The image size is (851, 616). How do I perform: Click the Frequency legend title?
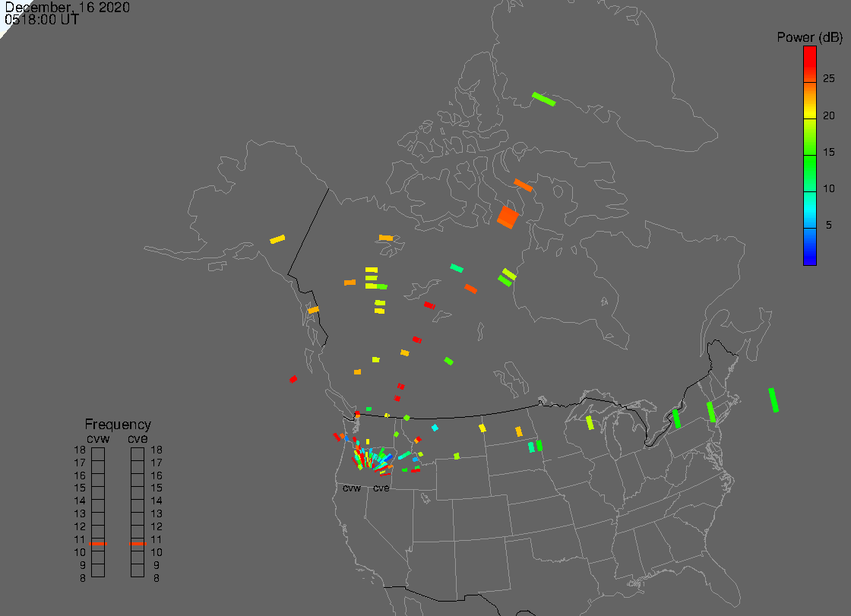coord(118,425)
